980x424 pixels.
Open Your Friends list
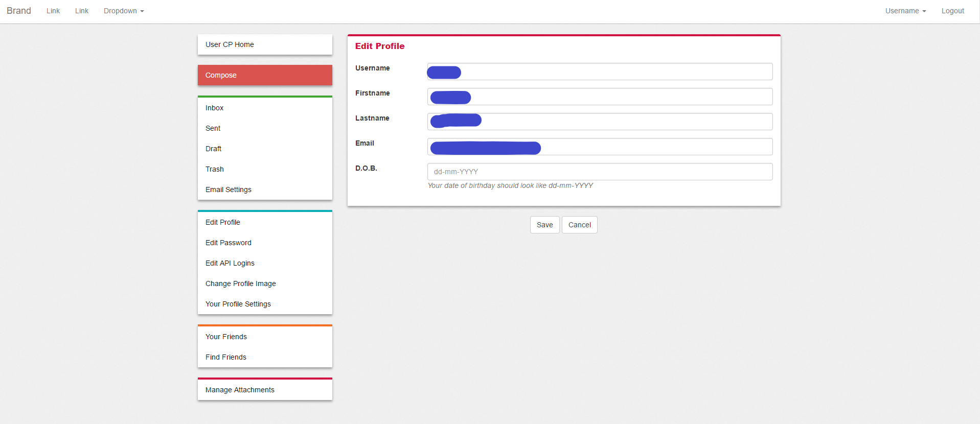point(265,337)
